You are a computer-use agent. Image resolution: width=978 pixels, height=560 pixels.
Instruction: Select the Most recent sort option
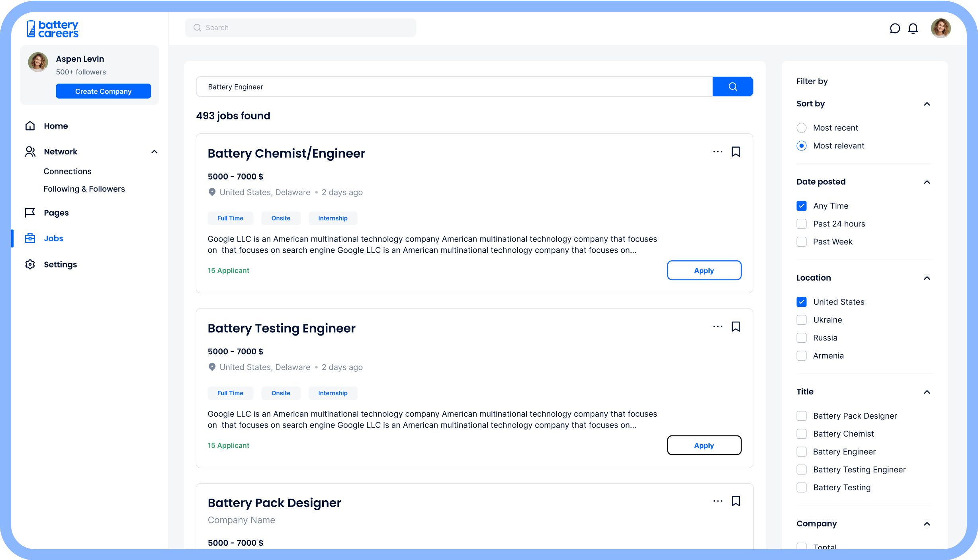[802, 128]
